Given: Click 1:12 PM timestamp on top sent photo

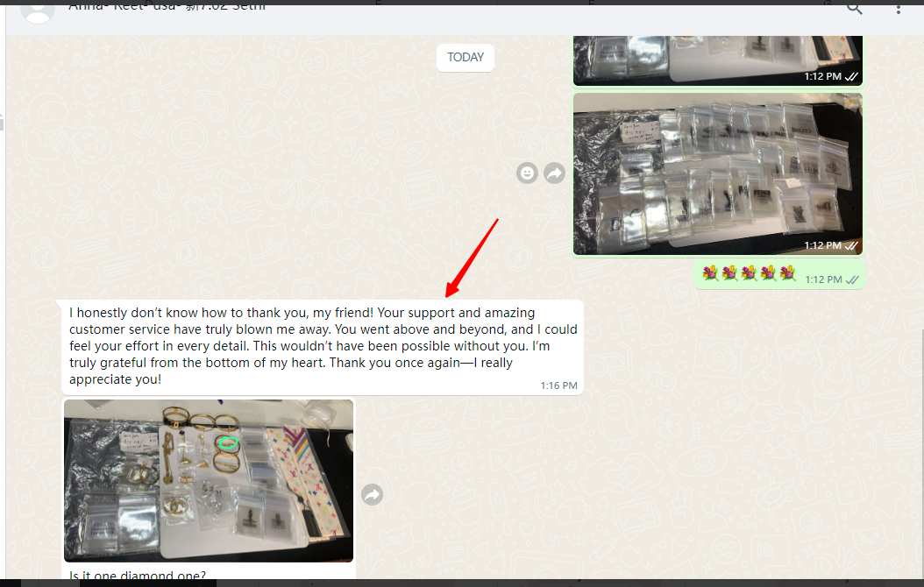Looking at the screenshot, I should coord(822,77).
